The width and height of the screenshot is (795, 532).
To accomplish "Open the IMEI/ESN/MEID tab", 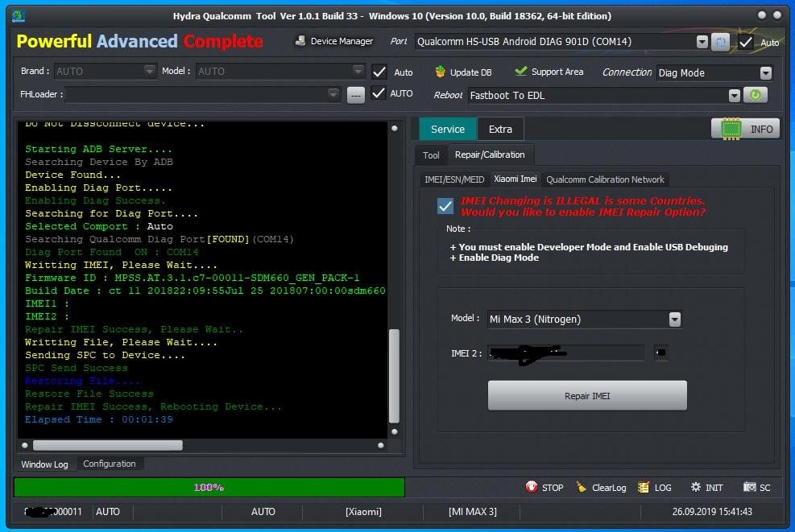I will pyautogui.click(x=454, y=179).
